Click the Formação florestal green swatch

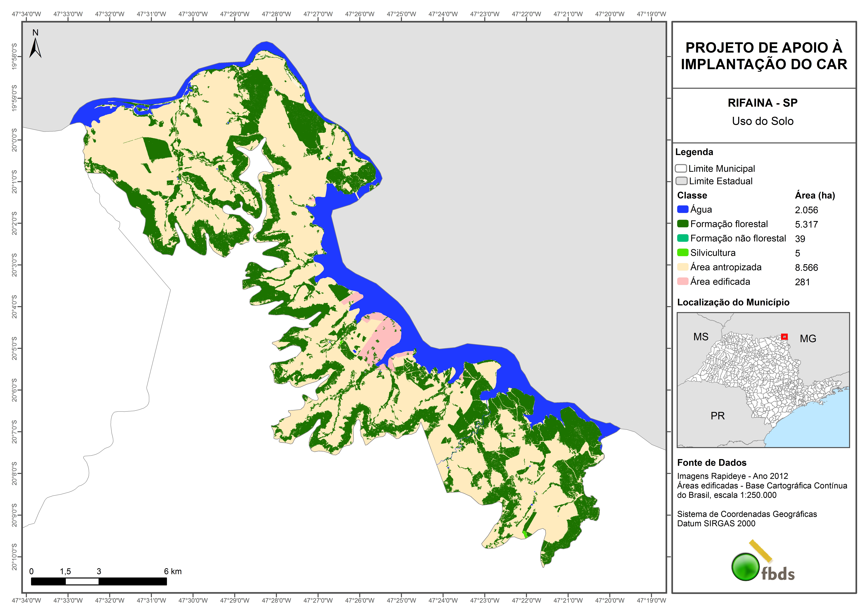(x=683, y=224)
